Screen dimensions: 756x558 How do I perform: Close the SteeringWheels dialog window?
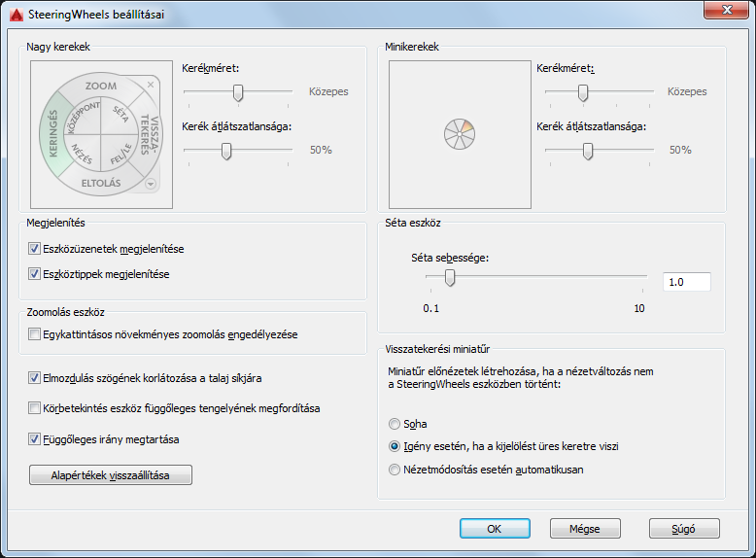(727, 10)
